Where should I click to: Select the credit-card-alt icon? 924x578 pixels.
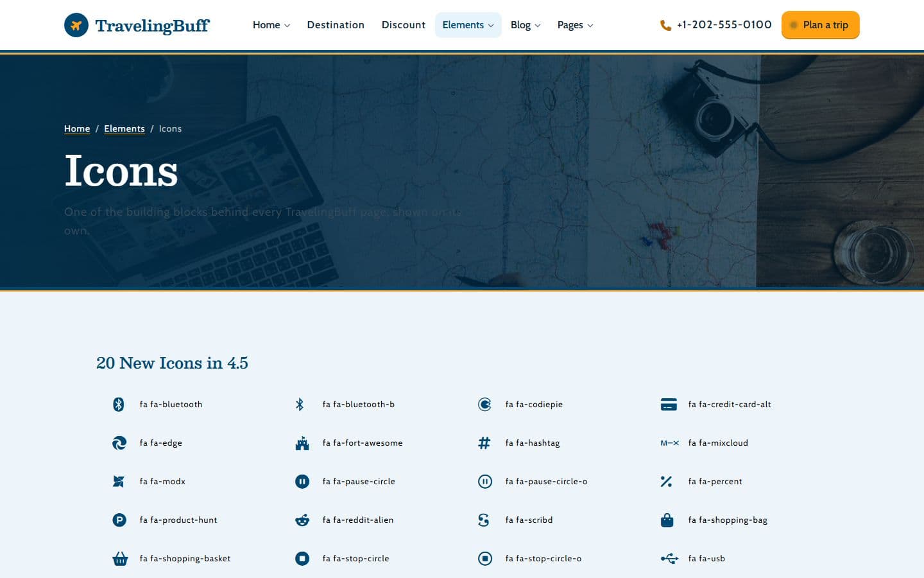pos(669,404)
